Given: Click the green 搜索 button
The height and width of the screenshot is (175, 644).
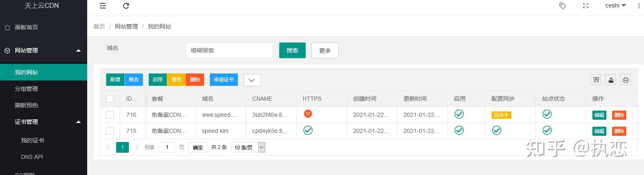Looking at the screenshot, I should (x=292, y=50).
